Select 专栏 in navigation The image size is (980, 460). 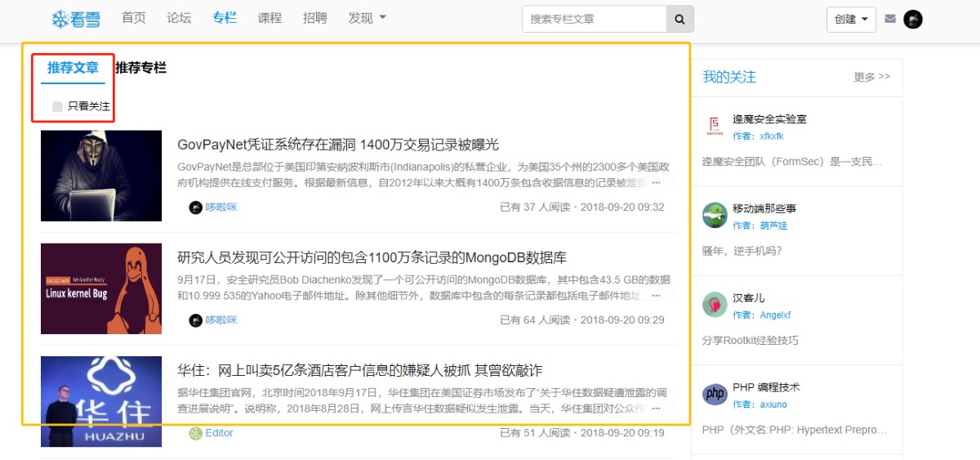tap(225, 18)
